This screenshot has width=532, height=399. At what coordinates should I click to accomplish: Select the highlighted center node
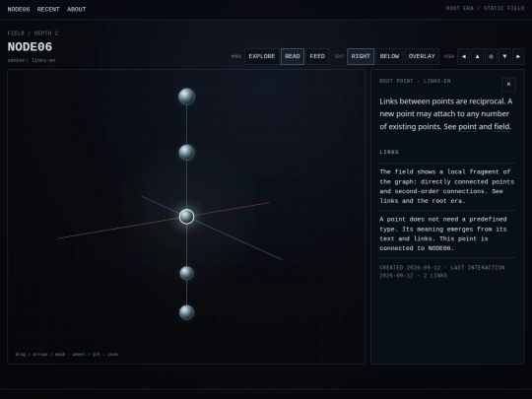(x=186, y=217)
